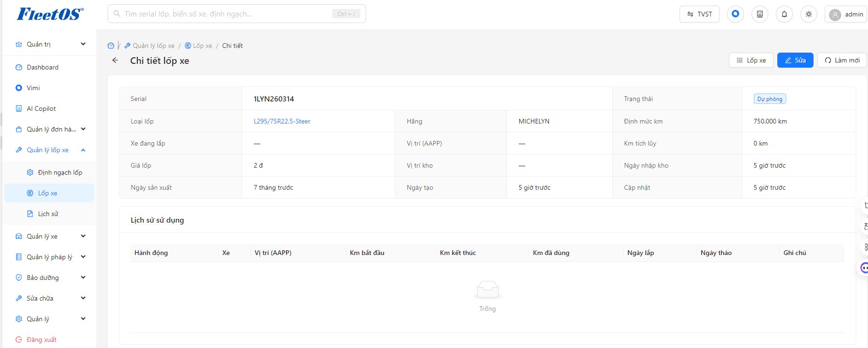Open the admin user avatar menu

click(x=846, y=14)
